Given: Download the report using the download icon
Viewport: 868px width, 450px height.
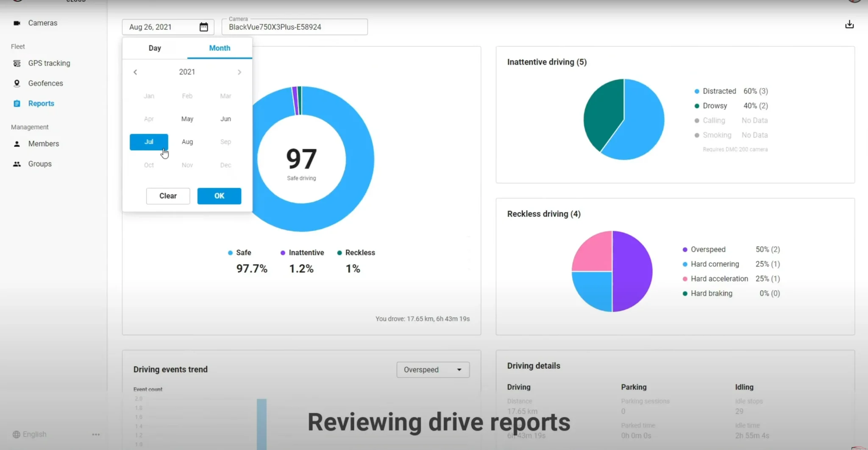Looking at the screenshot, I should (x=849, y=25).
